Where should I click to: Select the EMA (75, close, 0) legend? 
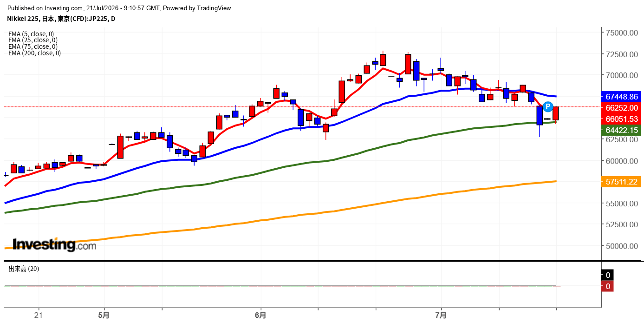pos(33,46)
